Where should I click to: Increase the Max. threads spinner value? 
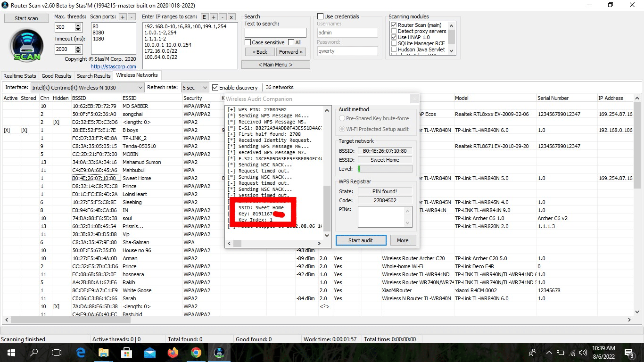coord(79,25)
